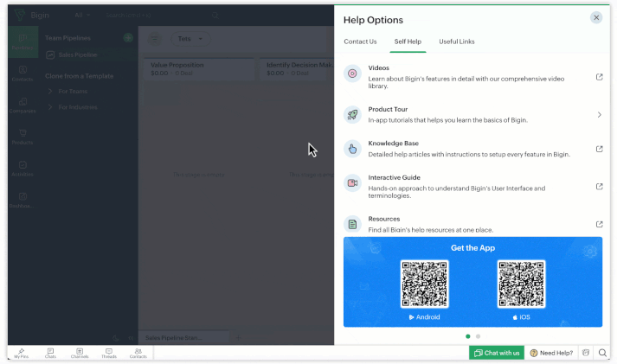
Task: Click the Bigin logo icon
Action: click(x=19, y=16)
